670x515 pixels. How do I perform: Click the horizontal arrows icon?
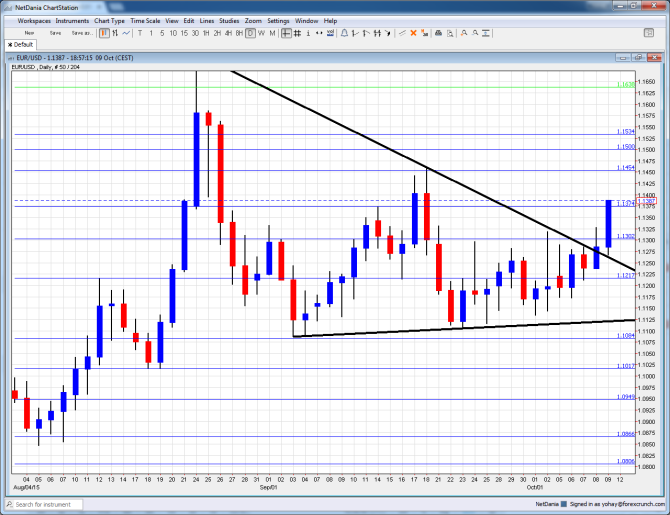[x=319, y=33]
